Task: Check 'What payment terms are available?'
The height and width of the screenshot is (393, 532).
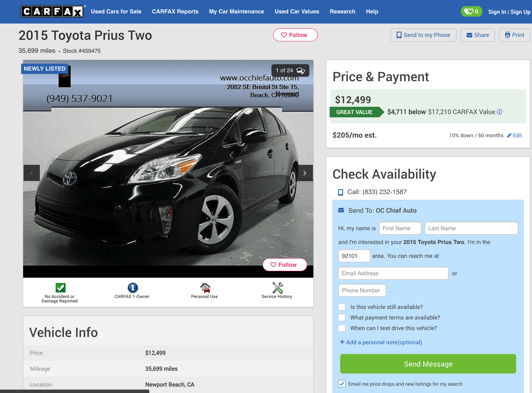Action: (x=342, y=317)
